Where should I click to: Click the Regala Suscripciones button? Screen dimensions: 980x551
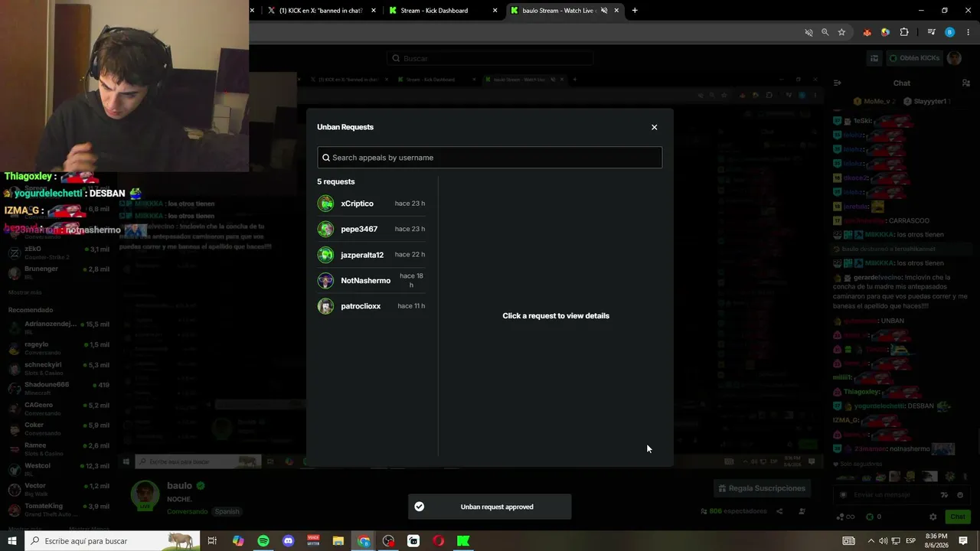761,488
